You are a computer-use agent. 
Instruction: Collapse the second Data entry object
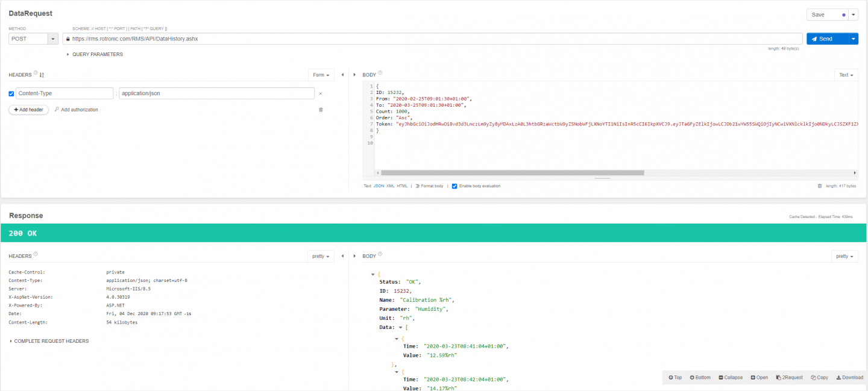(397, 372)
